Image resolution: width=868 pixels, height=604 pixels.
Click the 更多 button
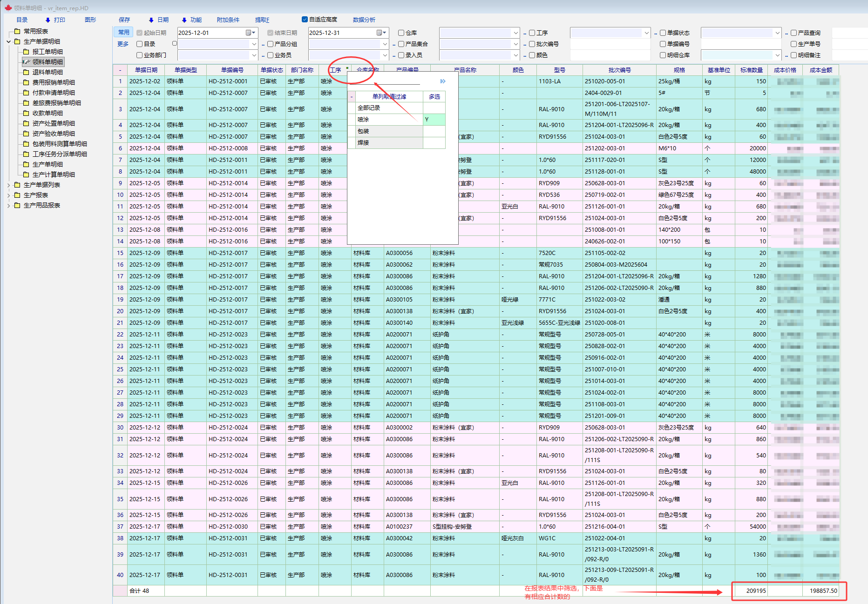(x=123, y=44)
